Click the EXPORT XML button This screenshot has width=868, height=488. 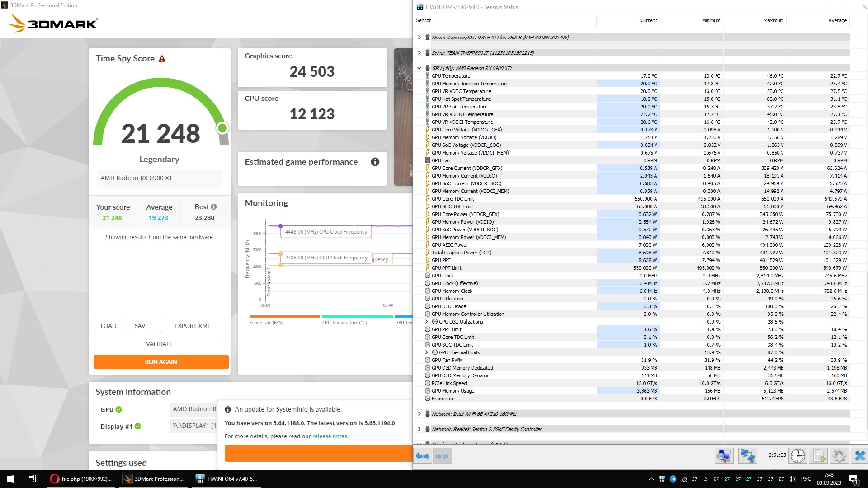click(x=192, y=326)
